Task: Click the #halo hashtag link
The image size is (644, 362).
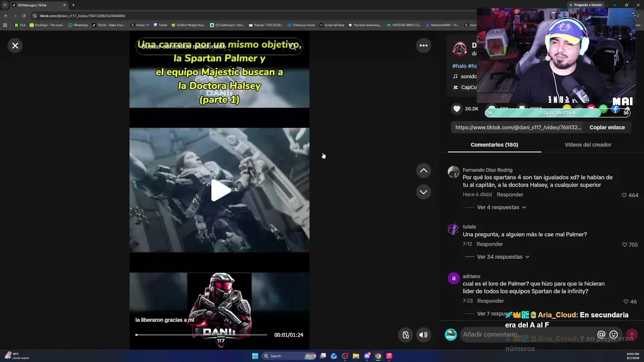Action: 459,66
